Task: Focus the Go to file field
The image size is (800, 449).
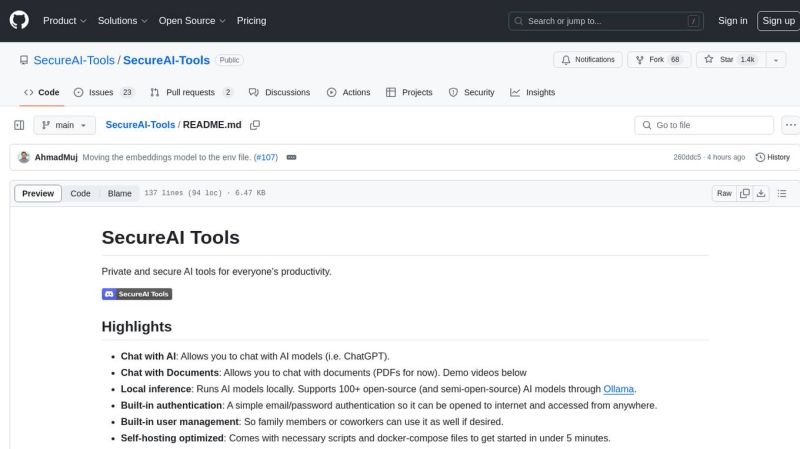Action: (704, 125)
